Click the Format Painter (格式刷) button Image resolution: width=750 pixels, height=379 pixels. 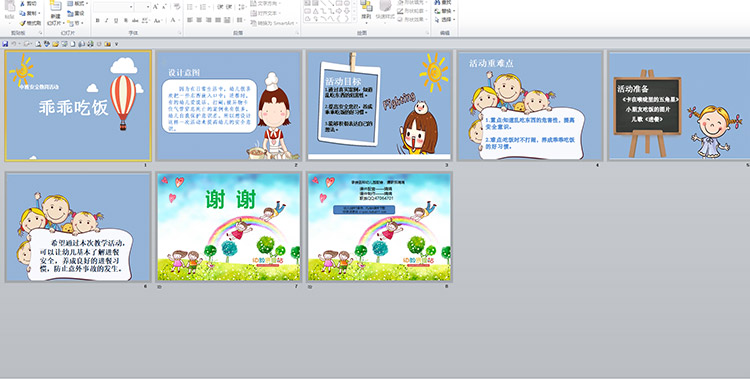point(30,23)
